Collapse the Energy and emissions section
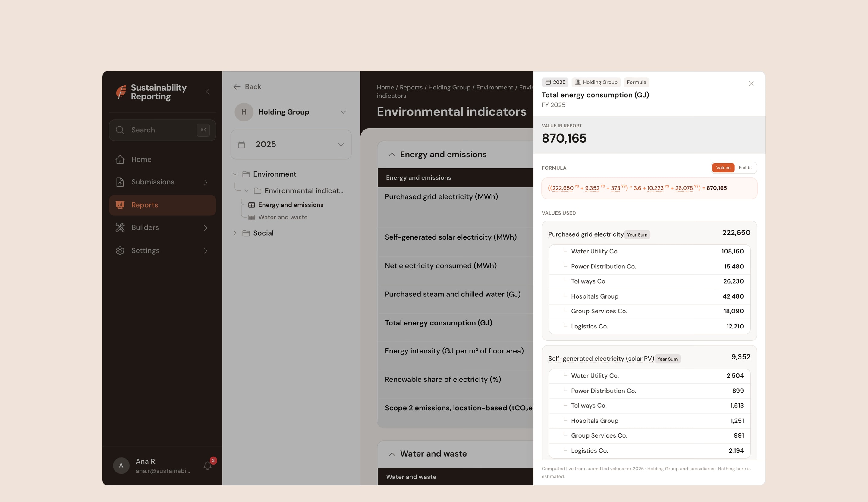The height and width of the screenshot is (502, 868). coord(392,155)
